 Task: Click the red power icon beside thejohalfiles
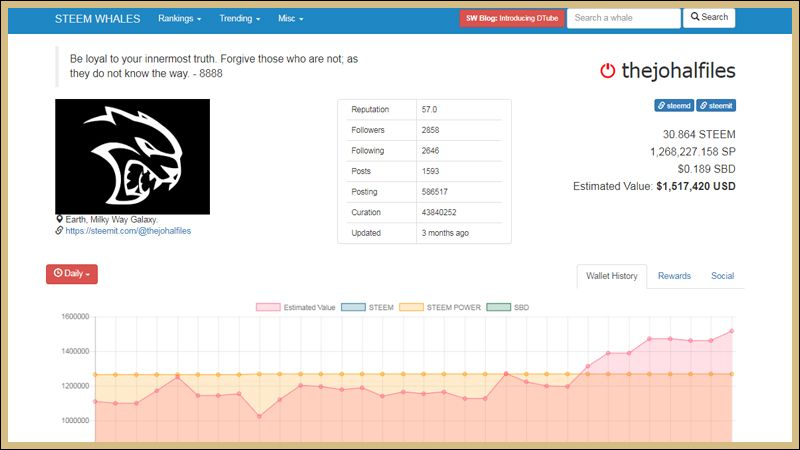click(607, 70)
